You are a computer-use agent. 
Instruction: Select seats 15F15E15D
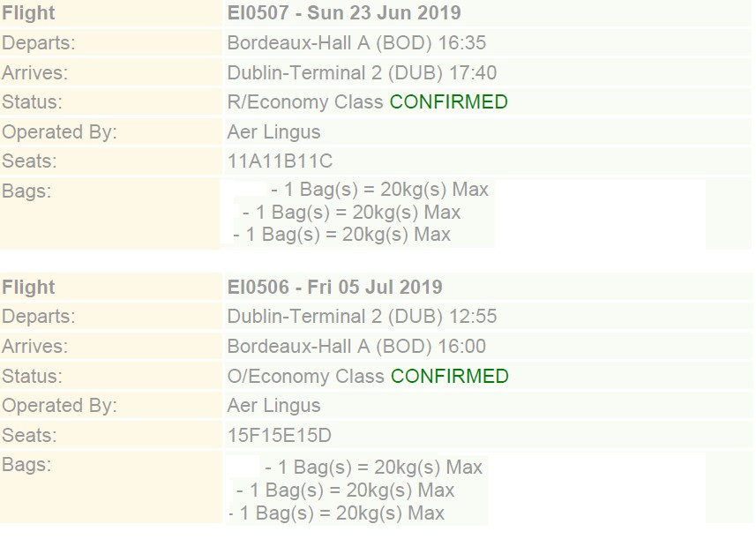point(279,436)
